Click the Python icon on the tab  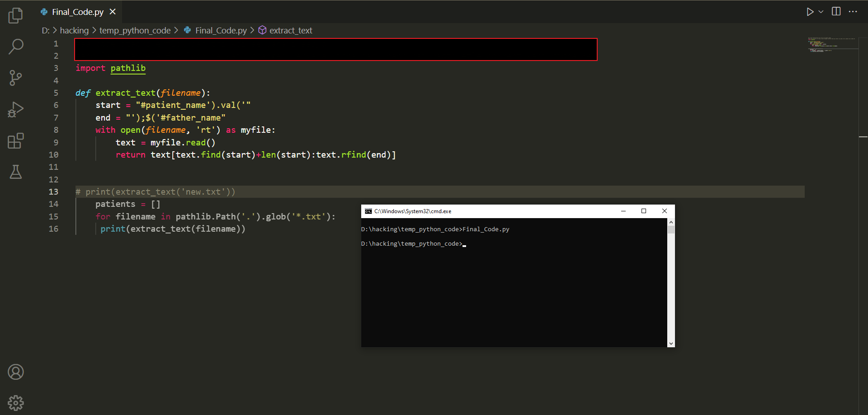[x=44, y=12]
